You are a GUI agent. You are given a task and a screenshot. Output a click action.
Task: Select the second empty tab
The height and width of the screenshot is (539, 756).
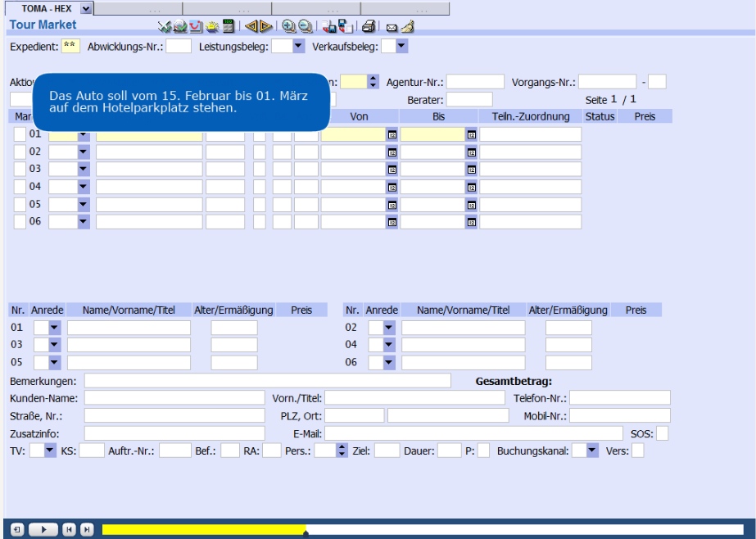(x=138, y=9)
